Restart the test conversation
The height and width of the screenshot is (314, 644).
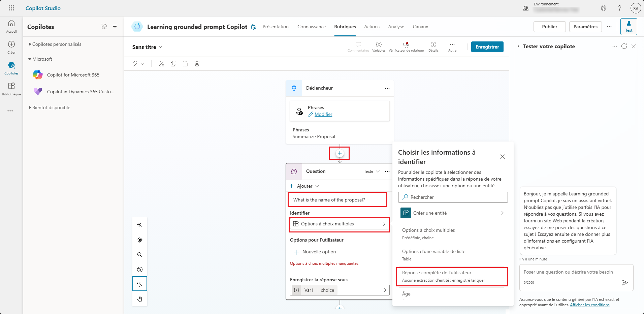[x=624, y=46]
